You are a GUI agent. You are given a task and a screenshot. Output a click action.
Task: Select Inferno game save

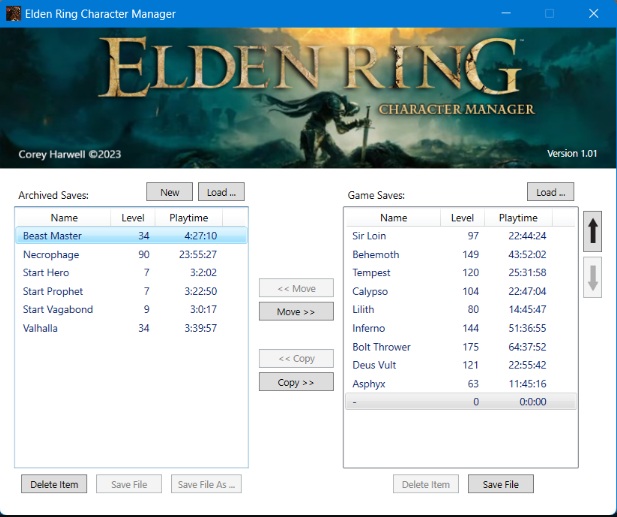(461, 328)
